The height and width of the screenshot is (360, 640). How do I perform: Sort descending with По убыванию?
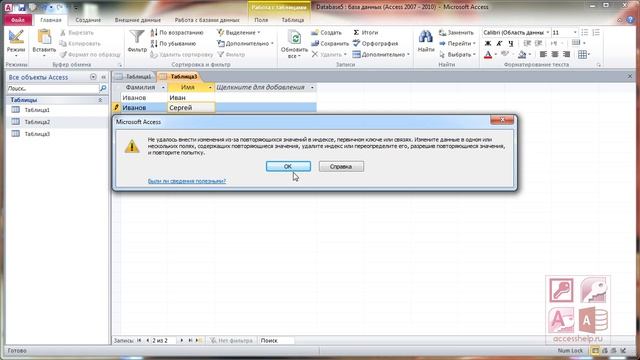click(174, 43)
